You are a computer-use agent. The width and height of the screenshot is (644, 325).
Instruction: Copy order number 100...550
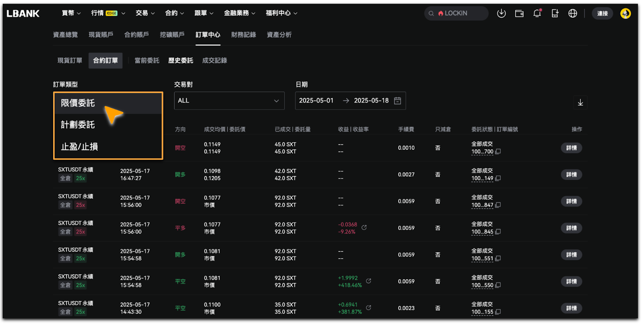coord(498,285)
